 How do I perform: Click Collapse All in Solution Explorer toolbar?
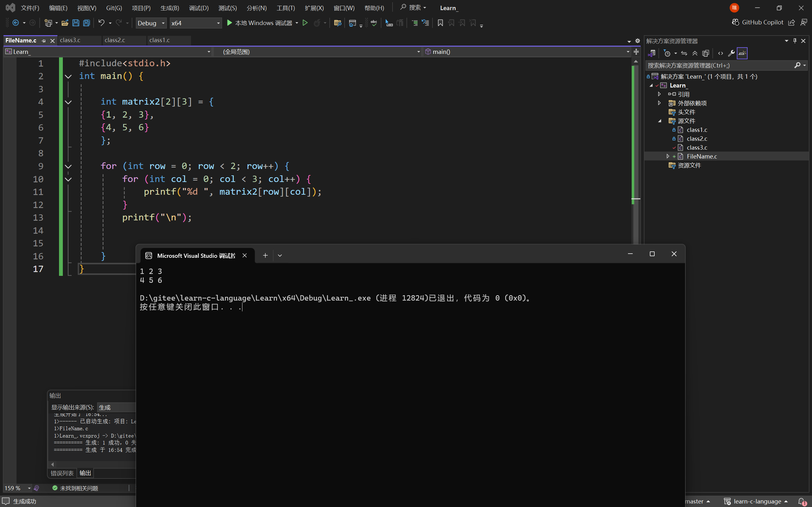point(695,53)
